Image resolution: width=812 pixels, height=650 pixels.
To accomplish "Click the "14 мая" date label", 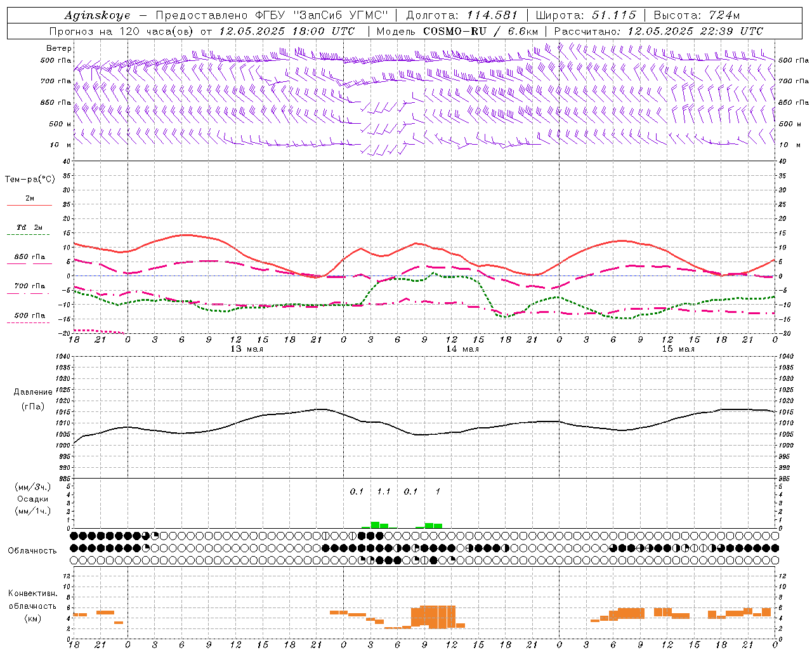I will tap(462, 349).
